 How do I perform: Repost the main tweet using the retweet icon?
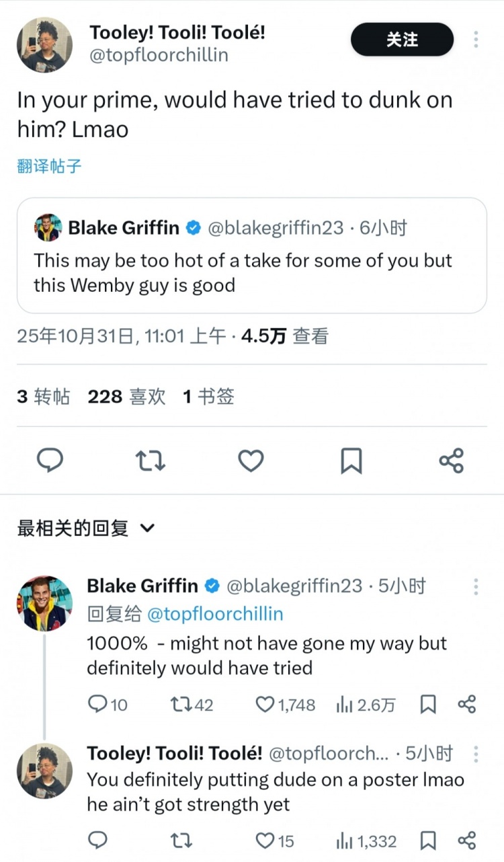[151, 461]
